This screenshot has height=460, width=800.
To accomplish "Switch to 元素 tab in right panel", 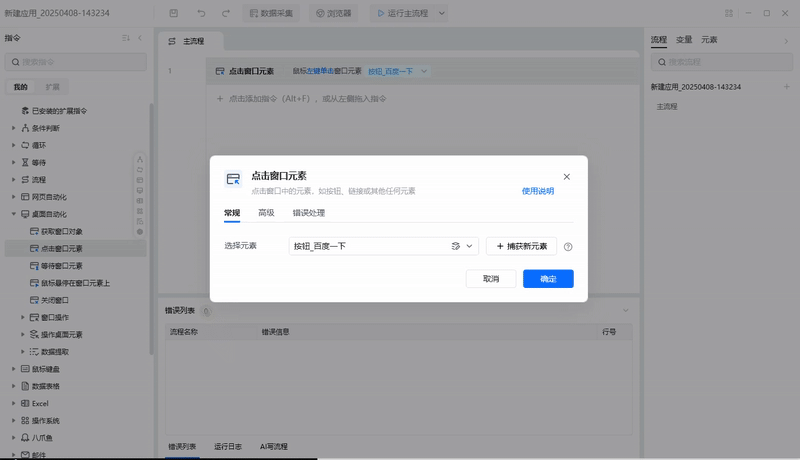I will pos(709,40).
